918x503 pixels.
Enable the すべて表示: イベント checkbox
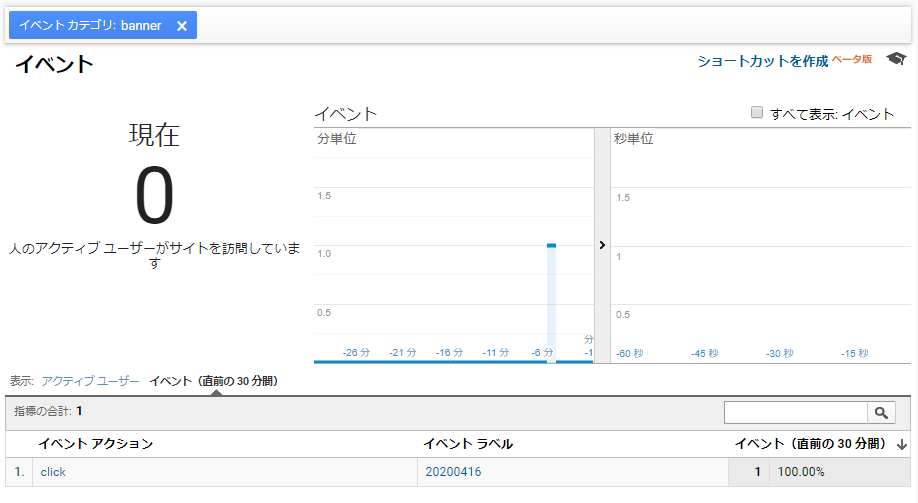[x=756, y=112]
